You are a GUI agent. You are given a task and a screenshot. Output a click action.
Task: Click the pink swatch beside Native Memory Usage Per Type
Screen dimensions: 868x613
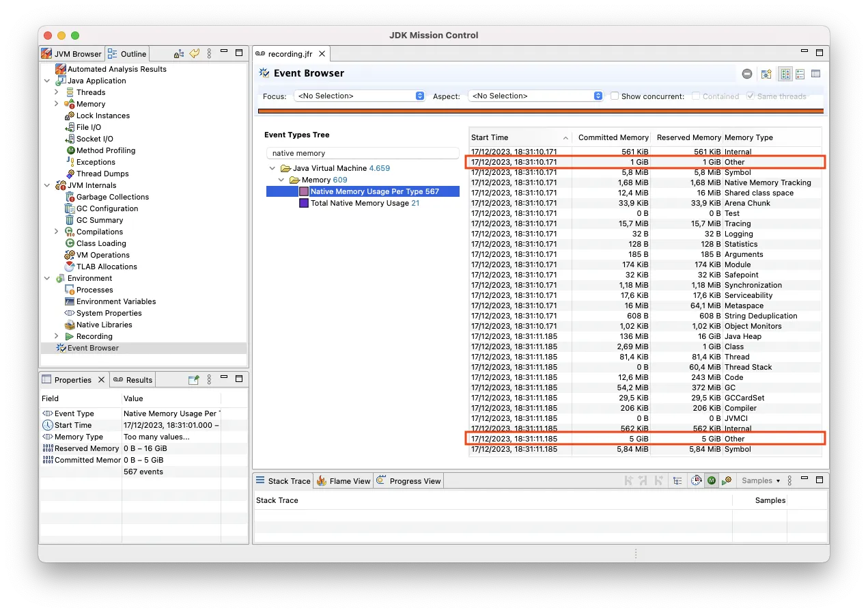(x=305, y=191)
